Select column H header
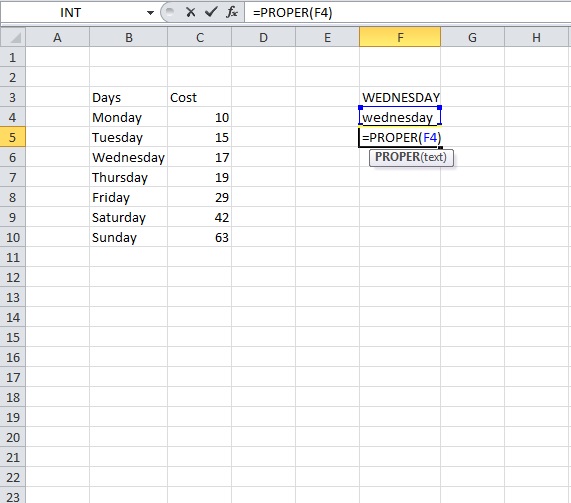 (x=536, y=37)
